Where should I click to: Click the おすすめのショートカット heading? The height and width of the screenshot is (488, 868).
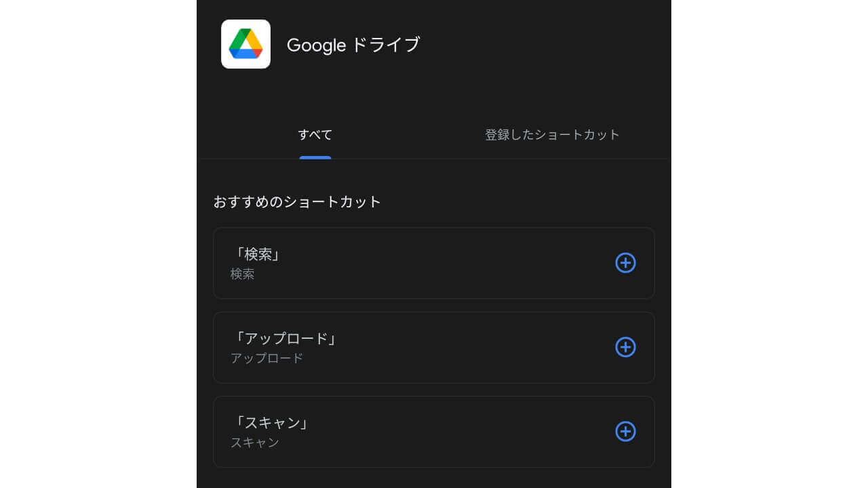point(296,201)
